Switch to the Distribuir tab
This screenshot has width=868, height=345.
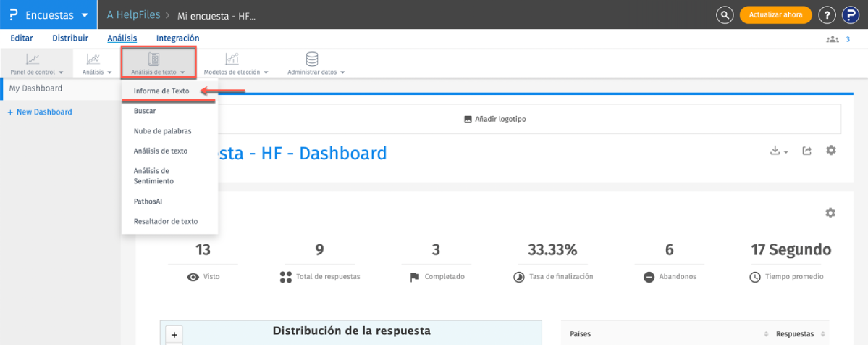pos(70,38)
